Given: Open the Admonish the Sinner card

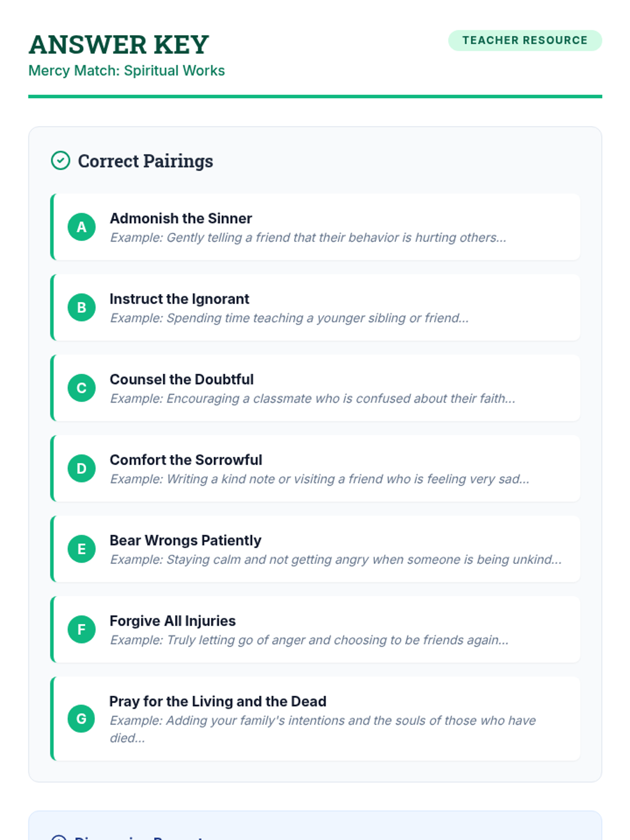Looking at the screenshot, I should 315,227.
